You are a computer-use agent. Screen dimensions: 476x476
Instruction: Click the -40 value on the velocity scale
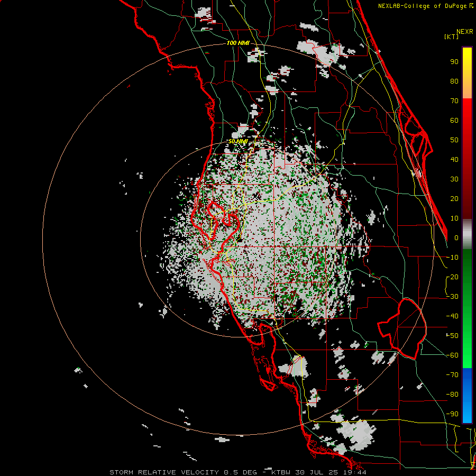pos(452,316)
